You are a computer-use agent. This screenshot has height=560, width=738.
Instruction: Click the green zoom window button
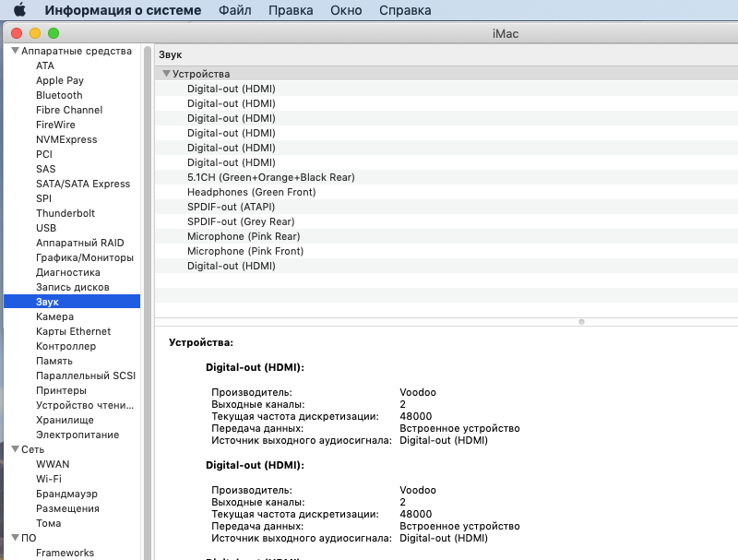click(x=54, y=33)
